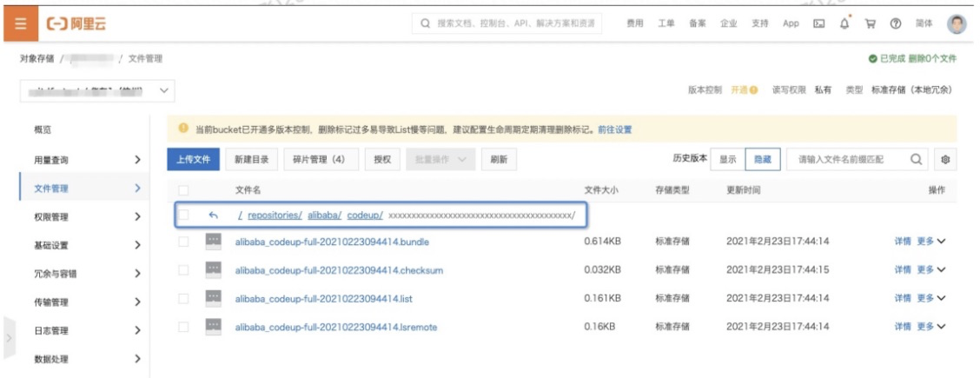Click the search magnifier in the top search bar
The width and height of the screenshot is (980, 378).
pos(425,23)
